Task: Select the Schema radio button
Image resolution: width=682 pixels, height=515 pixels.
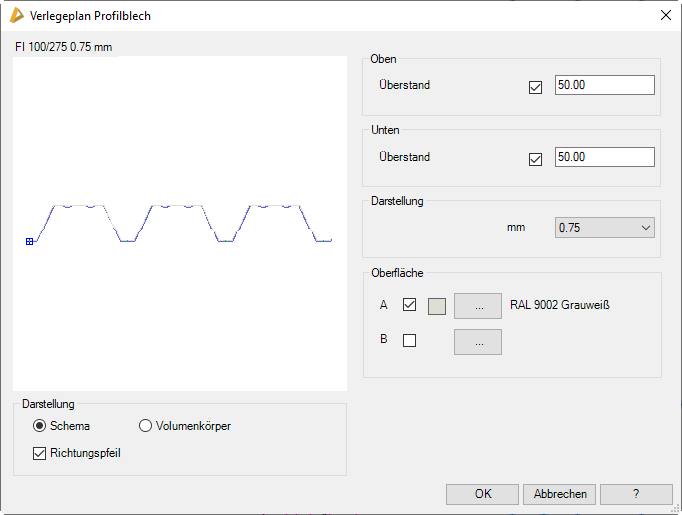Action: (40, 426)
